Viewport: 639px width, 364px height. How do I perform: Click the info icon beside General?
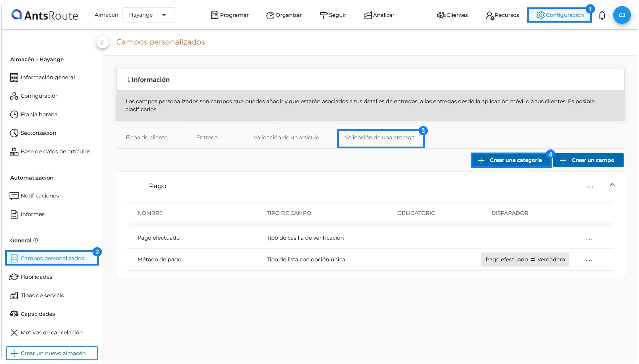click(x=36, y=240)
